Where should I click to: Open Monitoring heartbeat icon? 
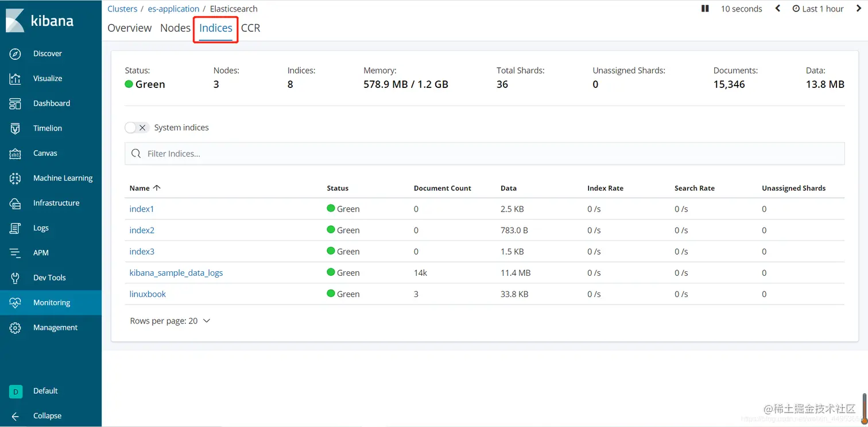pyautogui.click(x=15, y=303)
